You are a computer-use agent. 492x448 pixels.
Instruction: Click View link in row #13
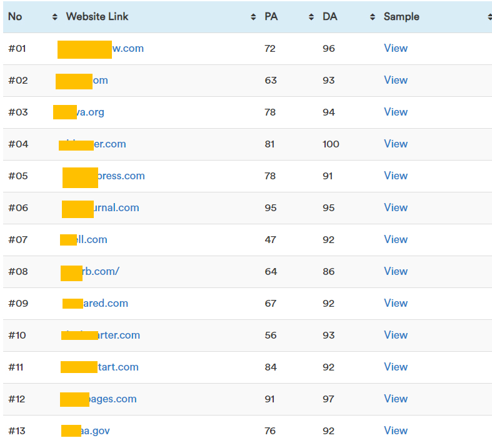coord(396,431)
